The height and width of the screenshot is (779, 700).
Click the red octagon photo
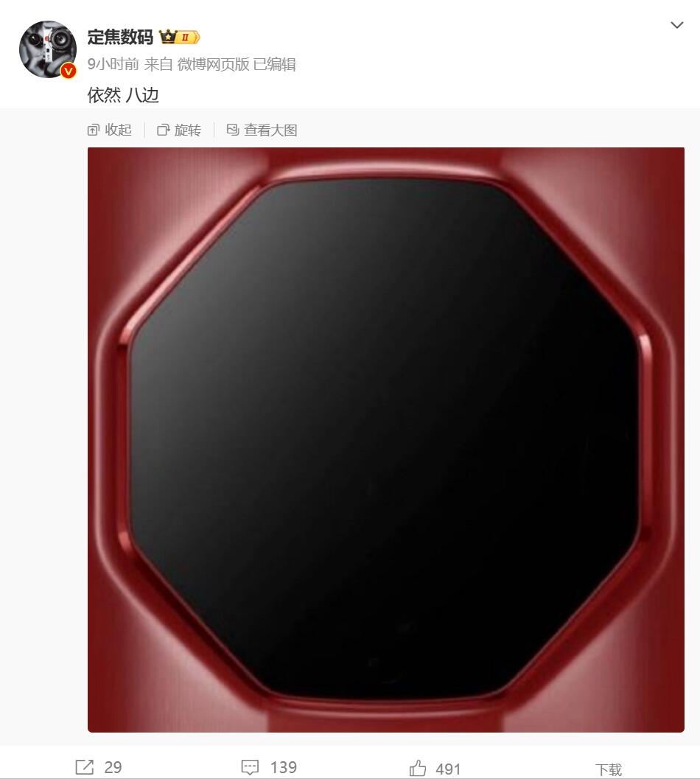tap(386, 440)
